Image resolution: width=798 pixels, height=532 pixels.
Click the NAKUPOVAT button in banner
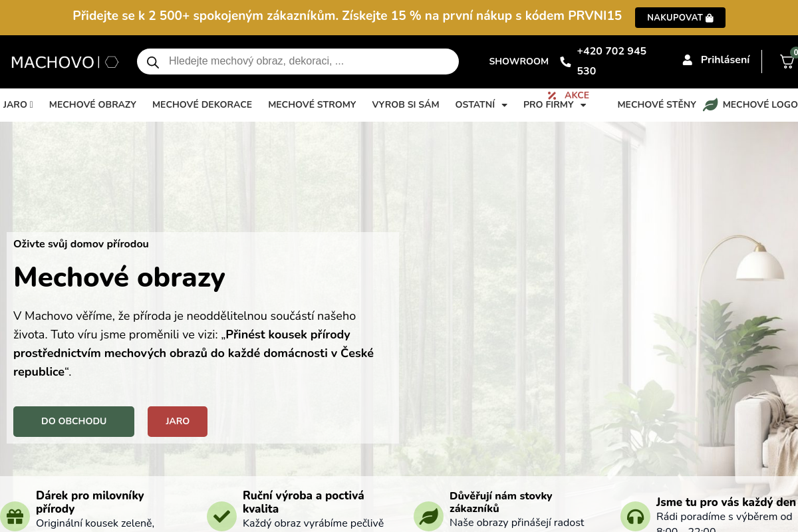680,17
